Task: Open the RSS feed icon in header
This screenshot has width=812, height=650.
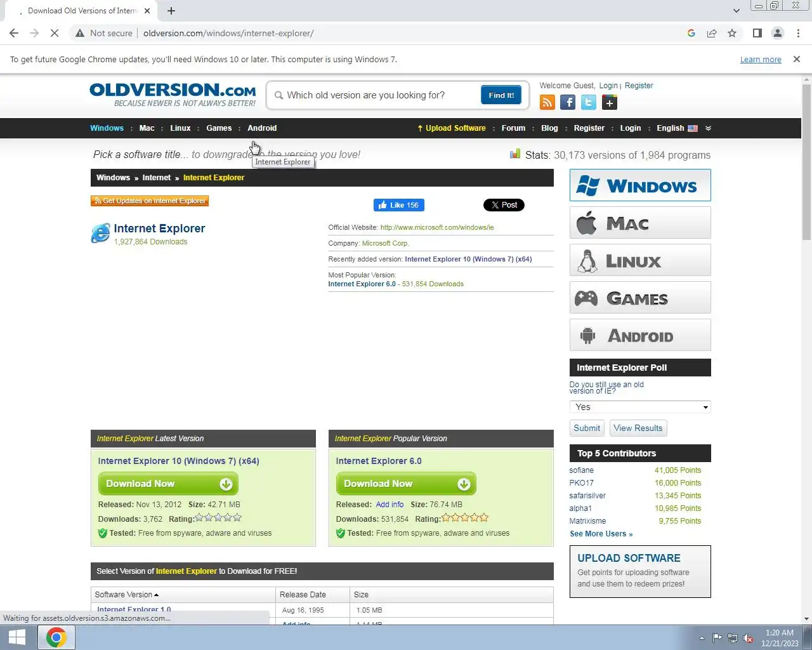Action: (x=547, y=102)
